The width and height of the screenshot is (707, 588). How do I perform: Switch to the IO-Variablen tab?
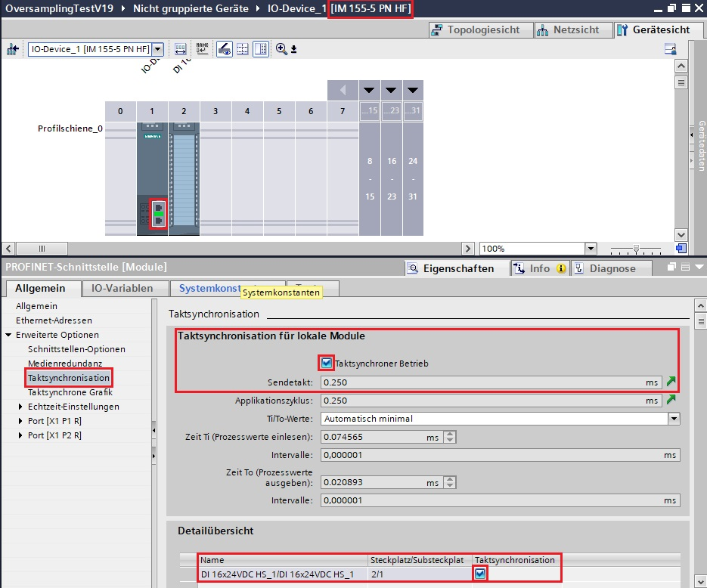[x=122, y=288]
